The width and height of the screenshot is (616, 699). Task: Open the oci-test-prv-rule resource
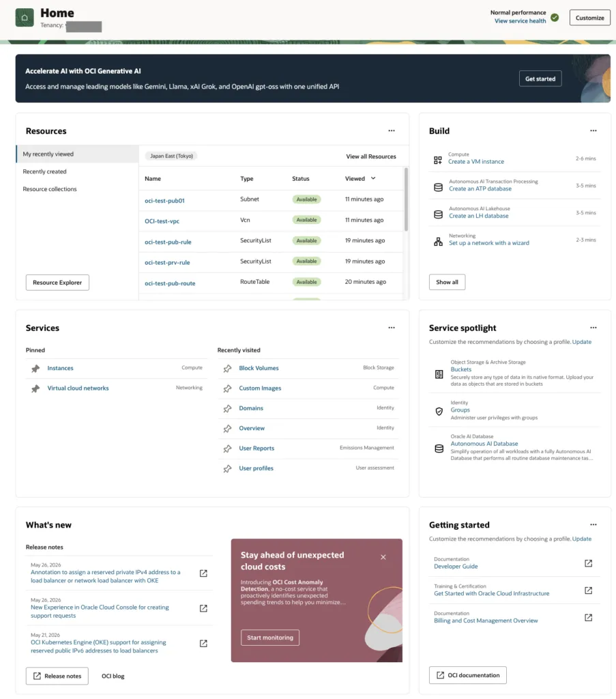(167, 263)
